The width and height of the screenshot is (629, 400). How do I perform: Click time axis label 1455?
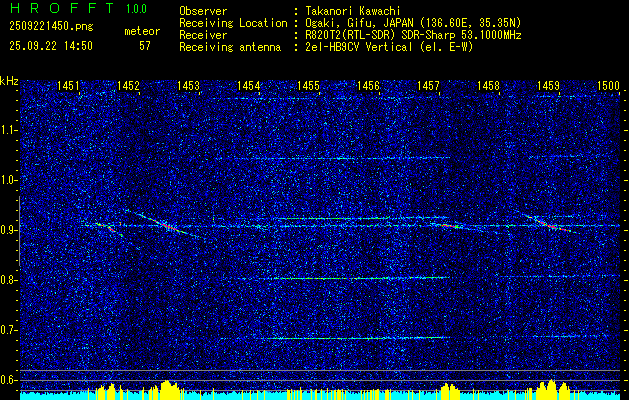308,85
